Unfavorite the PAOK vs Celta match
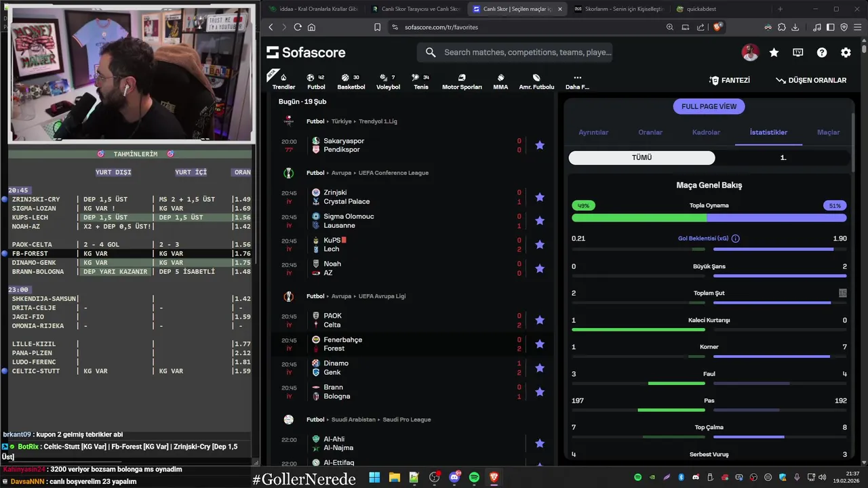Image resolution: width=868 pixels, height=488 pixels. tap(540, 320)
